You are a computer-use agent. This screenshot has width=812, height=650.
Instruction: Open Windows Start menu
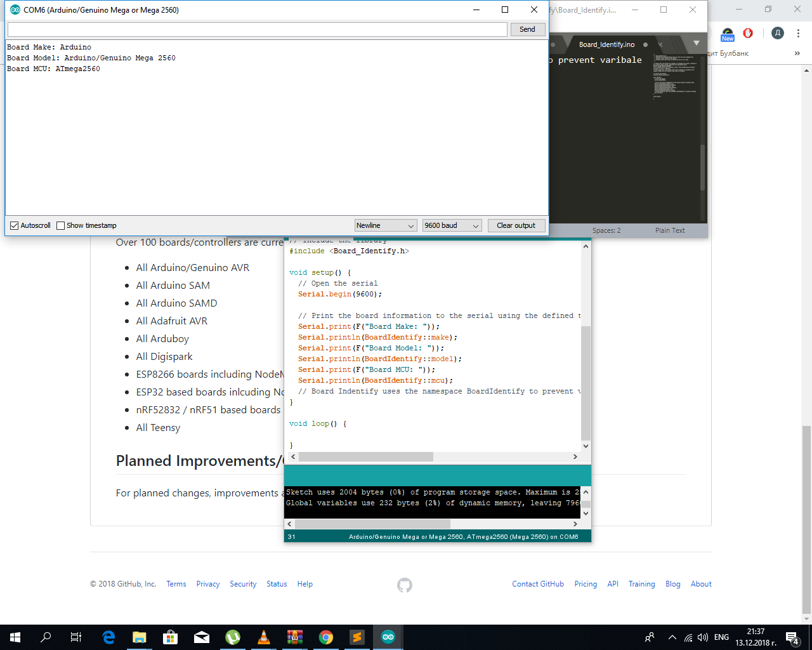pyautogui.click(x=15, y=637)
